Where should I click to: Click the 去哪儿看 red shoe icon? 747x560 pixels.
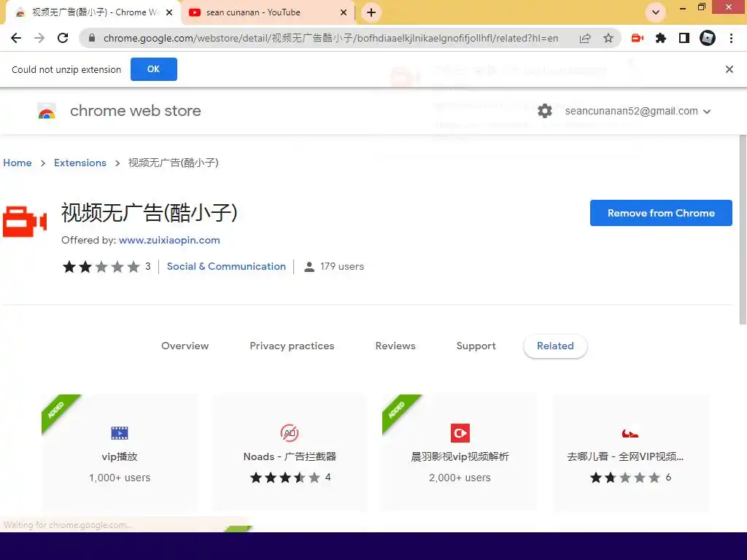pyautogui.click(x=630, y=433)
